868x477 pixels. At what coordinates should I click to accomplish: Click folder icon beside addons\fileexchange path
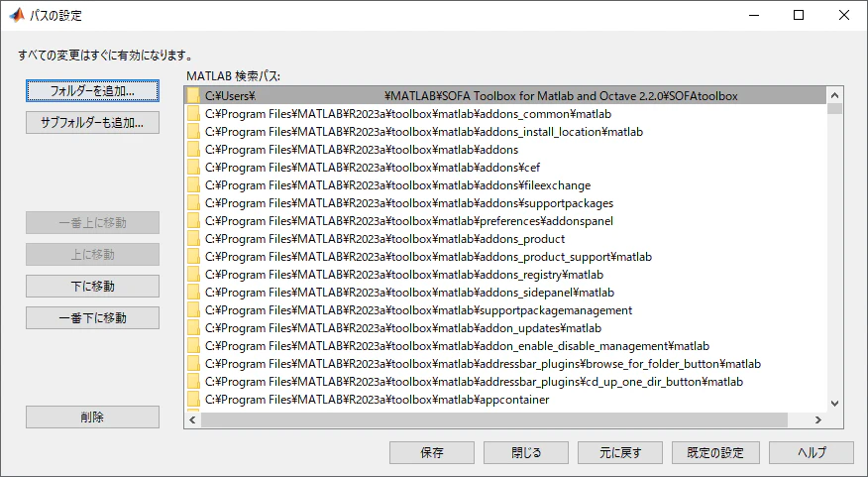[193, 185]
